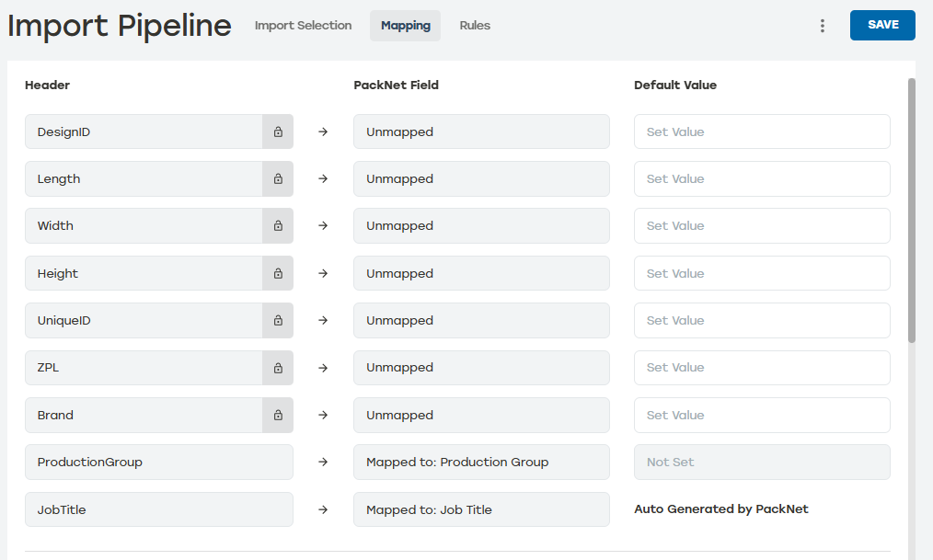Click the Height header field
933x560 pixels.
tap(144, 273)
